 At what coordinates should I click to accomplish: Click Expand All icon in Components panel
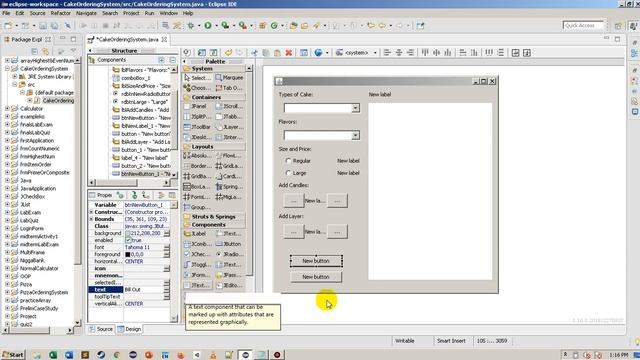pos(162,60)
